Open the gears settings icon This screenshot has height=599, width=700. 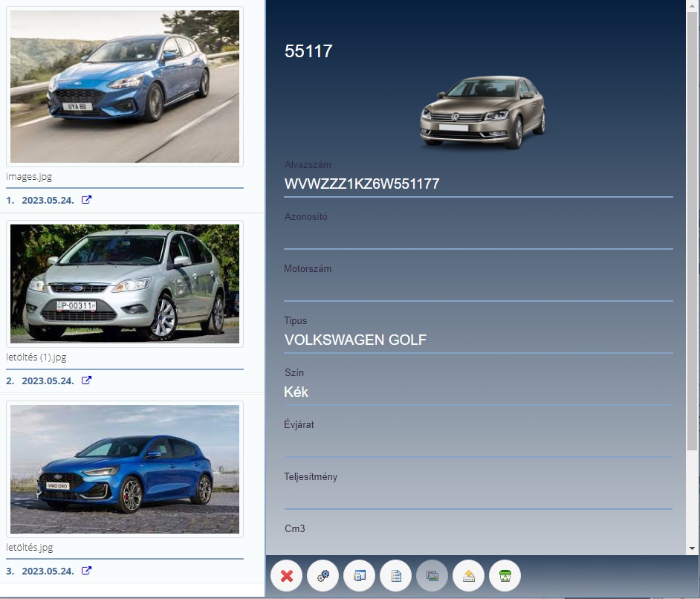pyautogui.click(x=323, y=576)
